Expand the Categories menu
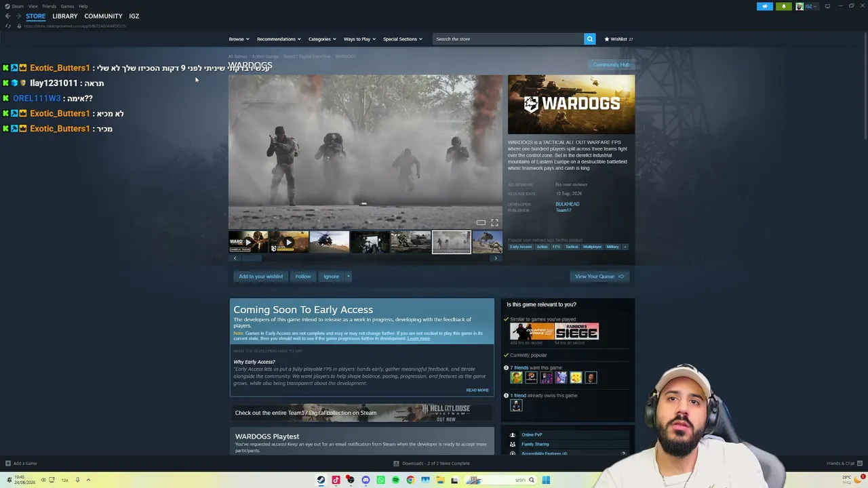868x488 pixels. click(x=322, y=39)
